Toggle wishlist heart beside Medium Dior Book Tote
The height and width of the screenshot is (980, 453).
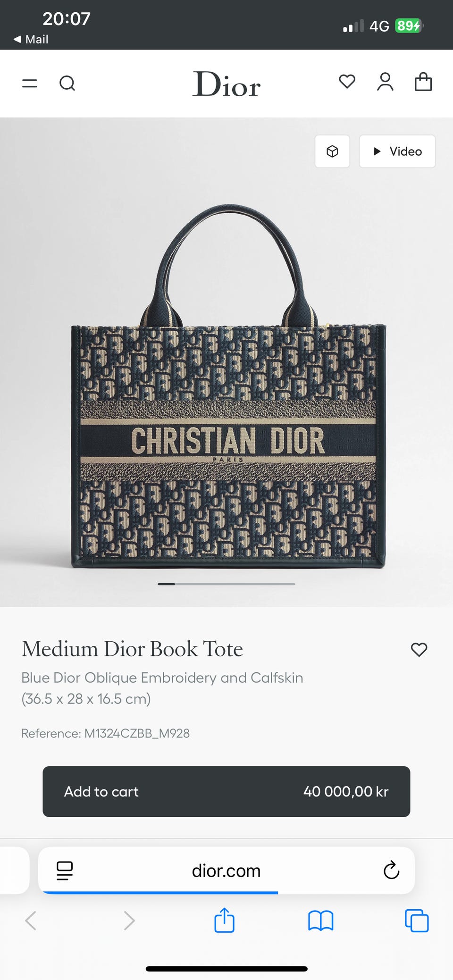pos(419,650)
